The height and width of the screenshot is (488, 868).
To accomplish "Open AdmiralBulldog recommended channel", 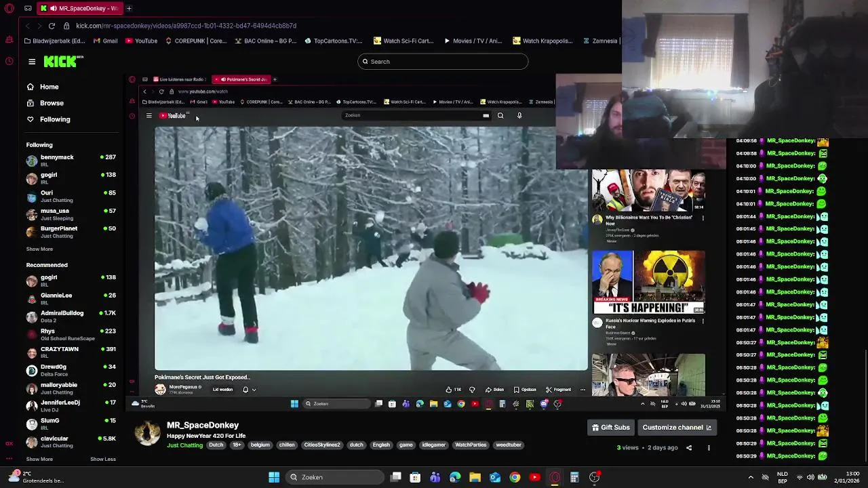I will point(71,317).
